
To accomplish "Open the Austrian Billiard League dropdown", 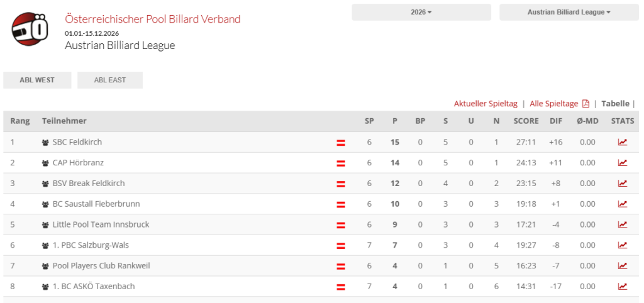I will coord(569,13).
